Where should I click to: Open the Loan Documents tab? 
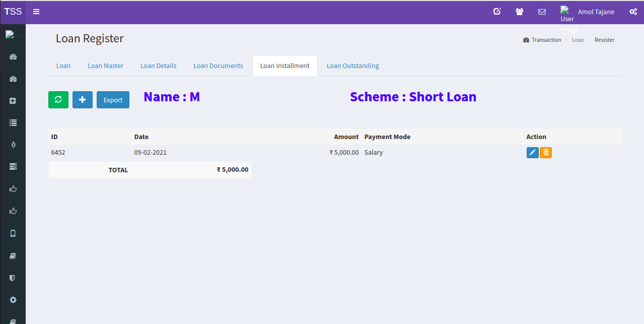coord(218,66)
